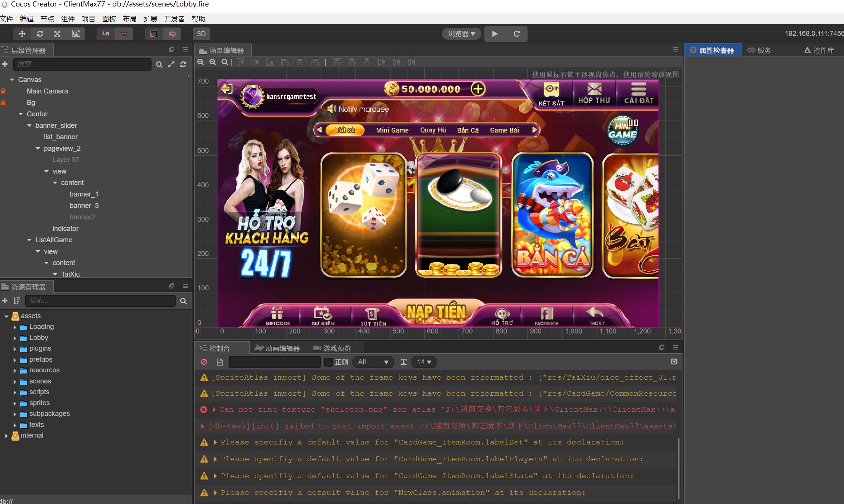Click the reload preview icon
The image size is (844, 504).
click(x=516, y=34)
